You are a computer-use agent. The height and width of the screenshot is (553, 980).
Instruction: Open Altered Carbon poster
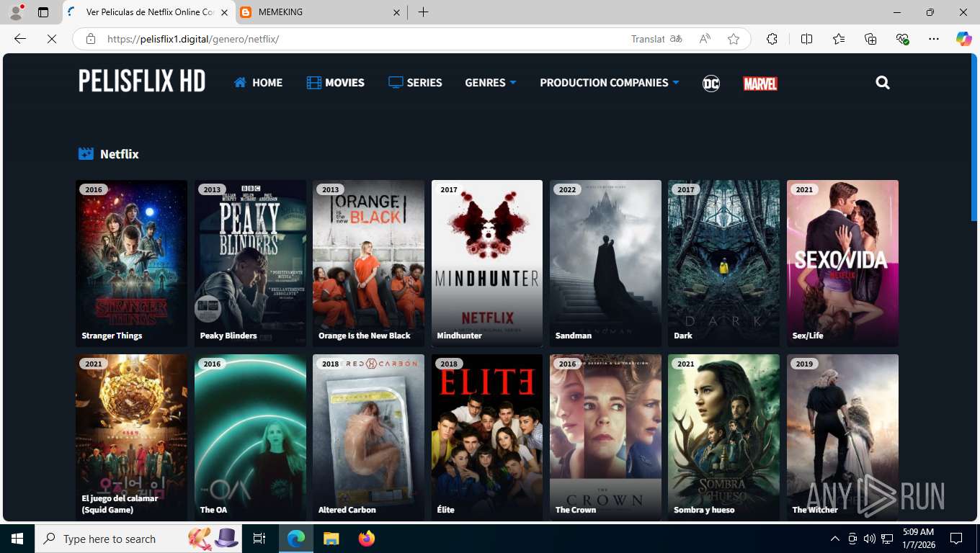point(368,438)
